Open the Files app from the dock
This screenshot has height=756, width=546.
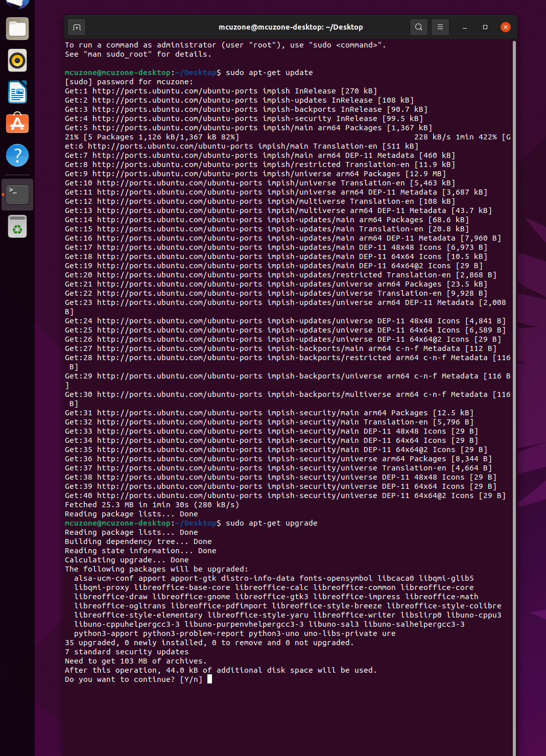[x=17, y=29]
